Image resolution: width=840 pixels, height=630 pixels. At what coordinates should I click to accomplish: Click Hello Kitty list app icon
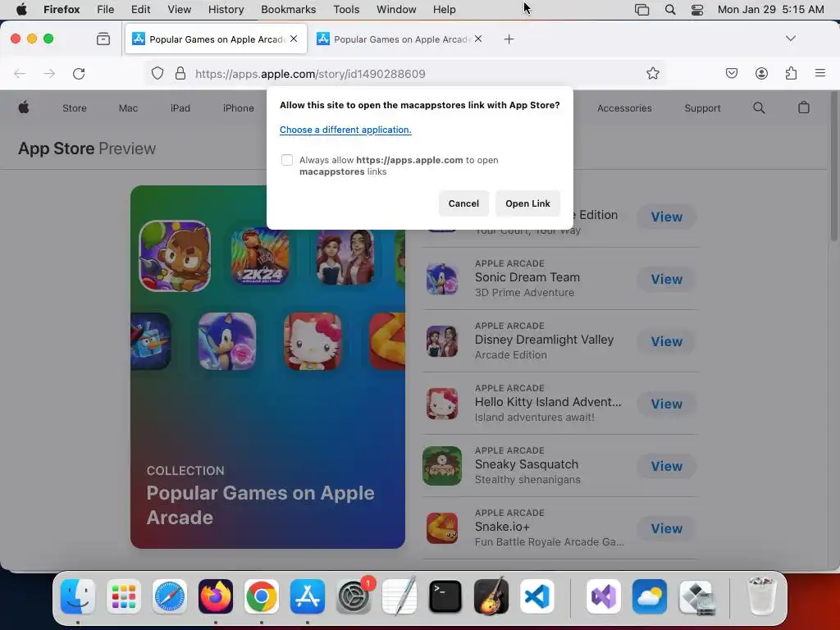[x=442, y=404]
